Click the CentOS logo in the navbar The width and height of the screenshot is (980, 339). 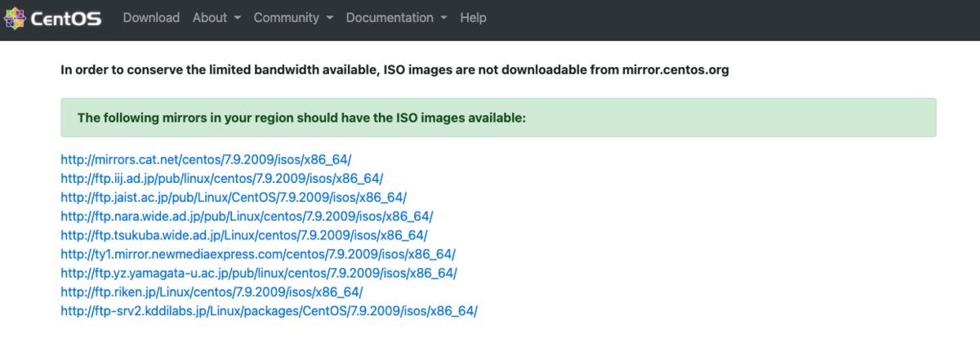pos(52,18)
